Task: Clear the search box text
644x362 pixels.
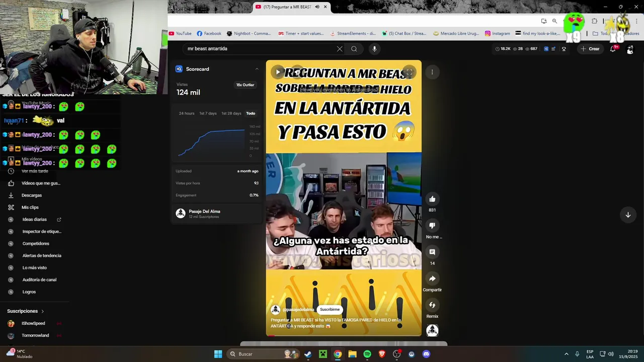Action: (340, 49)
